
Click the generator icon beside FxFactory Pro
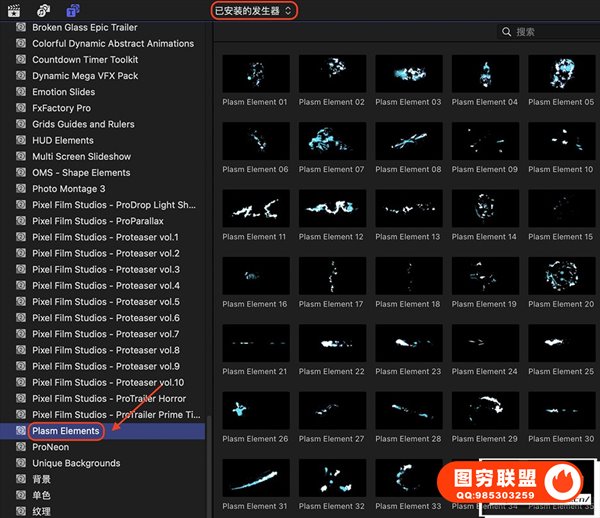coord(20,108)
